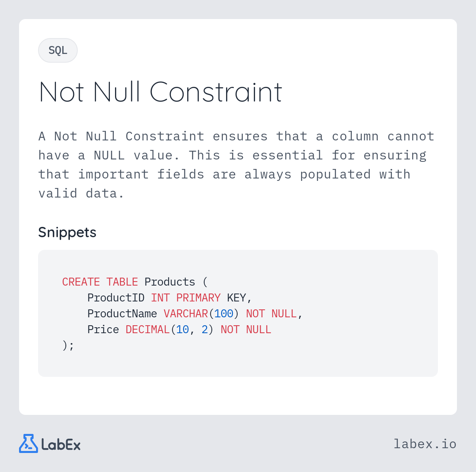Open the labex.io link

point(425,444)
